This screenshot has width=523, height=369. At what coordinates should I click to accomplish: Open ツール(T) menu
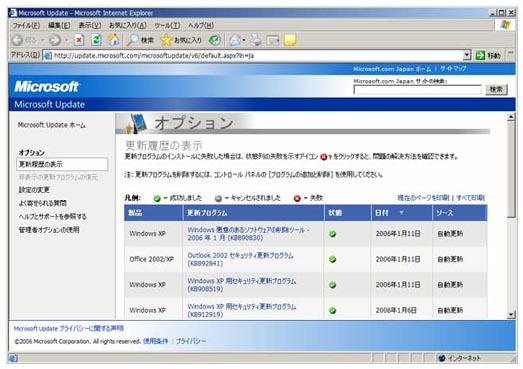click(167, 25)
